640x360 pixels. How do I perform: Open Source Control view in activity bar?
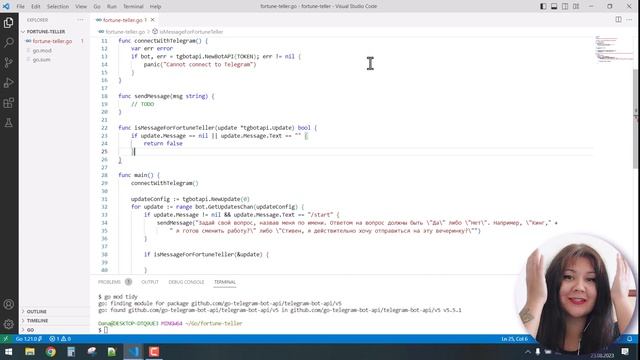click(x=9, y=62)
